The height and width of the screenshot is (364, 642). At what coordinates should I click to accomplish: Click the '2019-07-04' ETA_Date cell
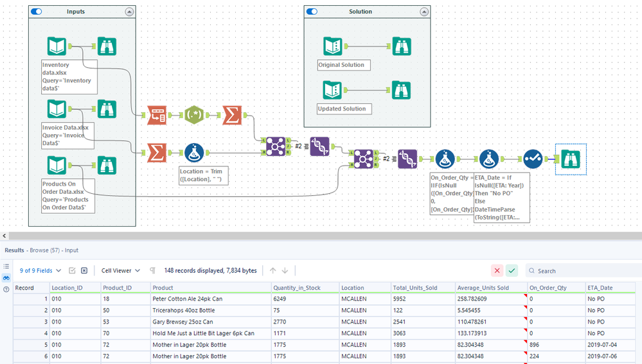click(610, 345)
